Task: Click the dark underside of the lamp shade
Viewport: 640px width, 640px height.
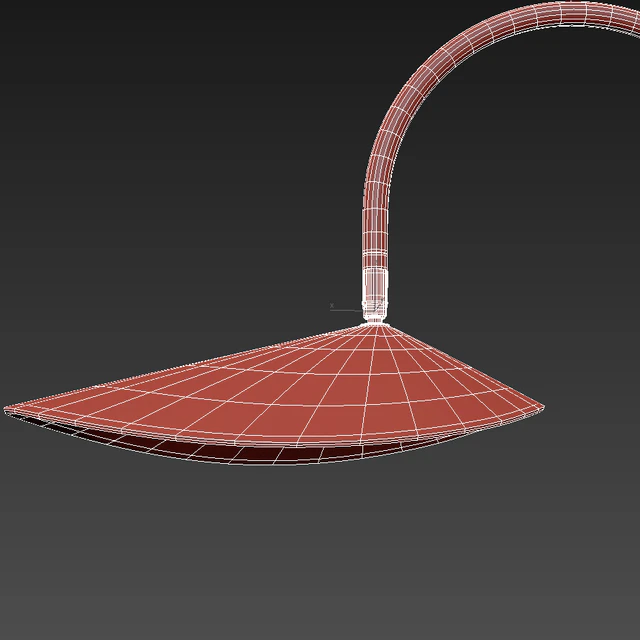Action: [261, 452]
